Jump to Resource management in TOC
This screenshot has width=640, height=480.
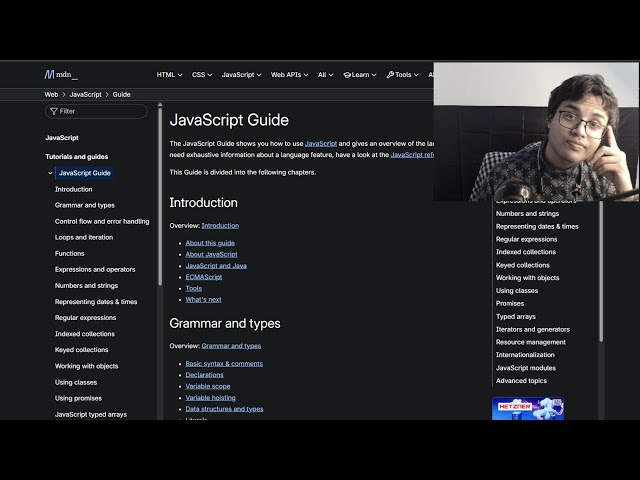coord(531,342)
